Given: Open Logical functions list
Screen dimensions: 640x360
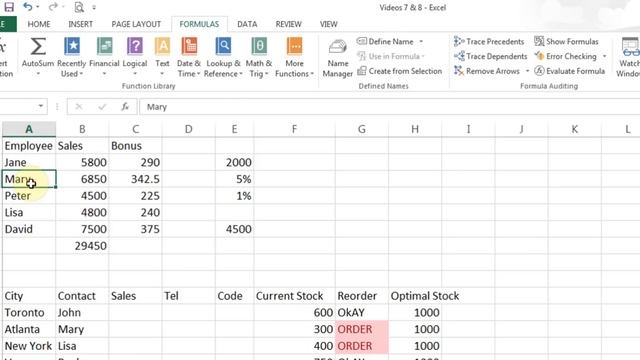Looking at the screenshot, I should tap(135, 57).
